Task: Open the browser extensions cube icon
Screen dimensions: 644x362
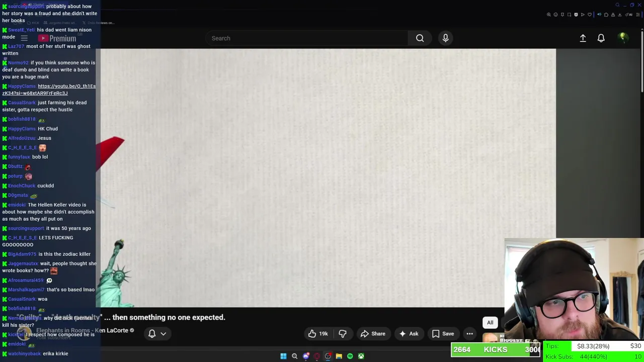Action: [606, 15]
